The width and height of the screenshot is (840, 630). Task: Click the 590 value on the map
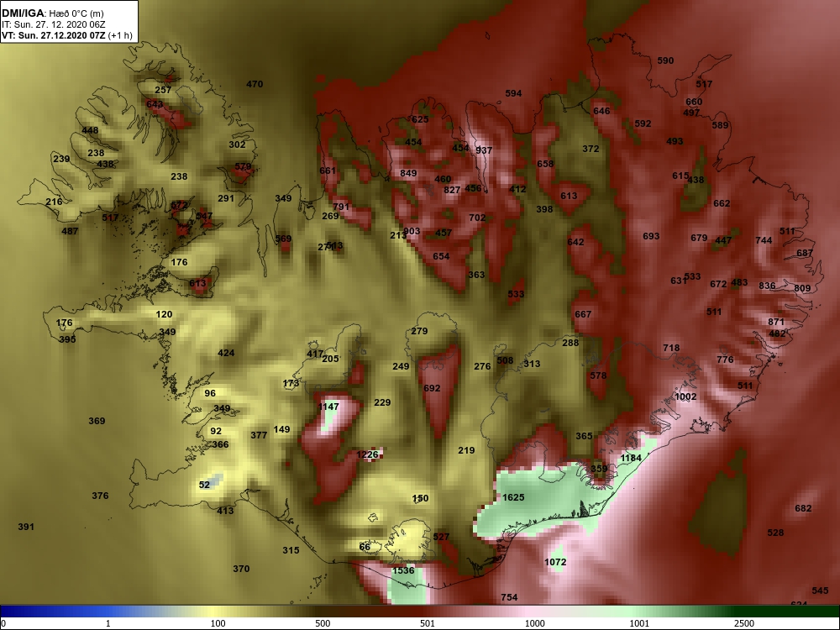pyautogui.click(x=665, y=60)
